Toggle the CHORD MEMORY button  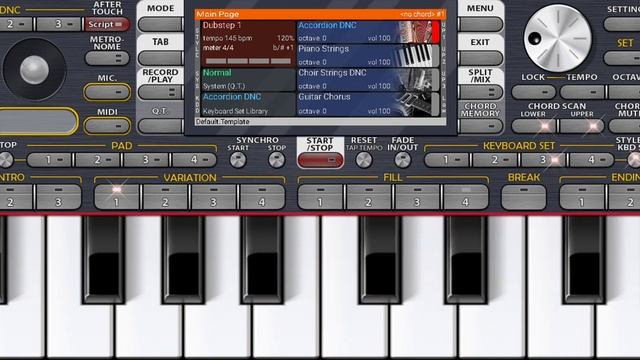pyautogui.click(x=480, y=126)
